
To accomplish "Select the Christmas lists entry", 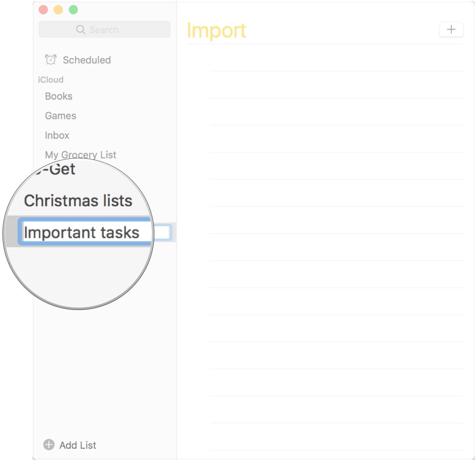I will tap(78, 201).
